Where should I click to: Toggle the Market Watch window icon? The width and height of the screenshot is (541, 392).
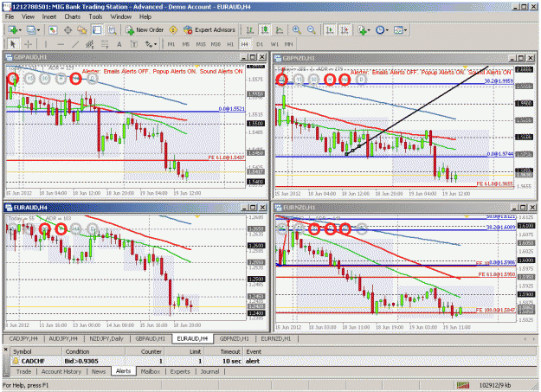53,30
